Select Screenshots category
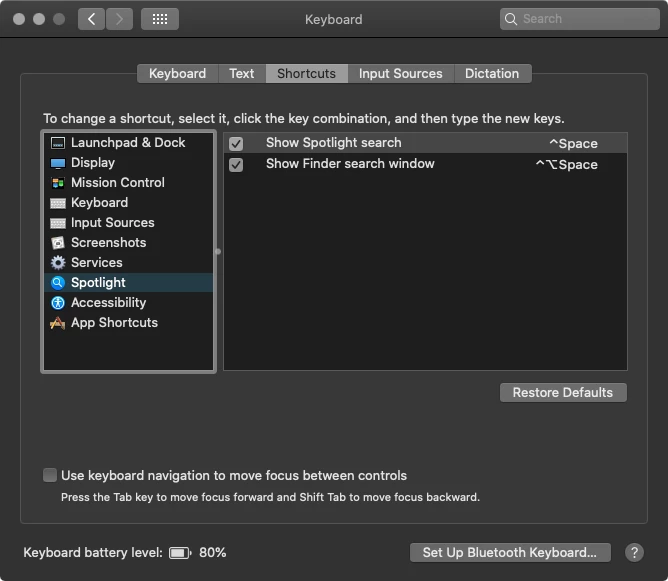The height and width of the screenshot is (581, 668). [x=128, y=243]
